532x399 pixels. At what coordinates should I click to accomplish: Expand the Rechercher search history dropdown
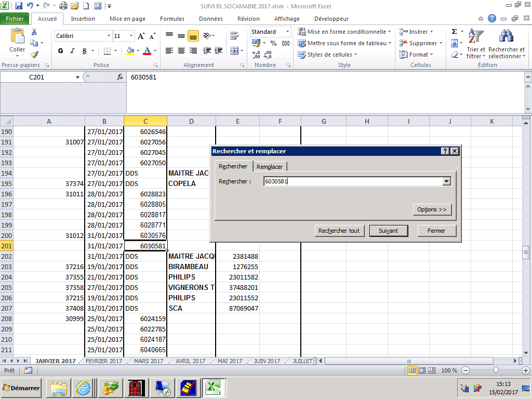tap(446, 181)
